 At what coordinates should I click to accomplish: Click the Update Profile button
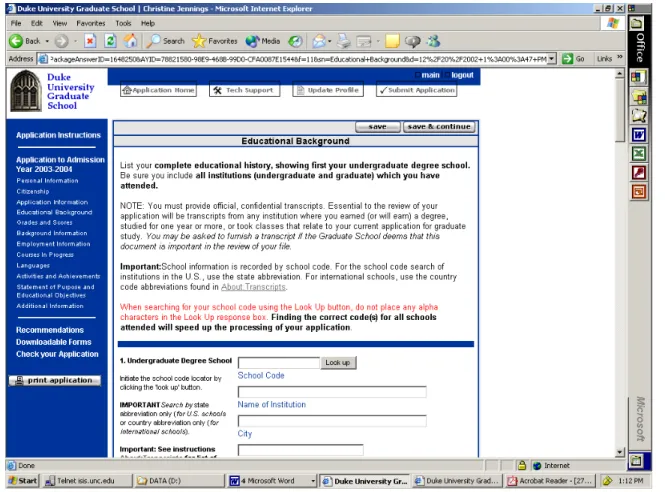(328, 90)
